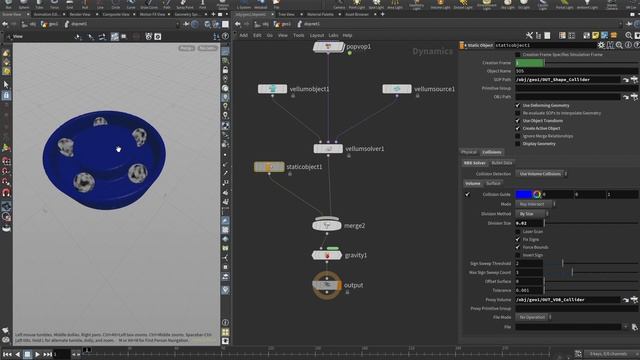Open SOP Path node chooser icon
Viewport: 640px width, 360px height.
pyautogui.click(x=634, y=80)
